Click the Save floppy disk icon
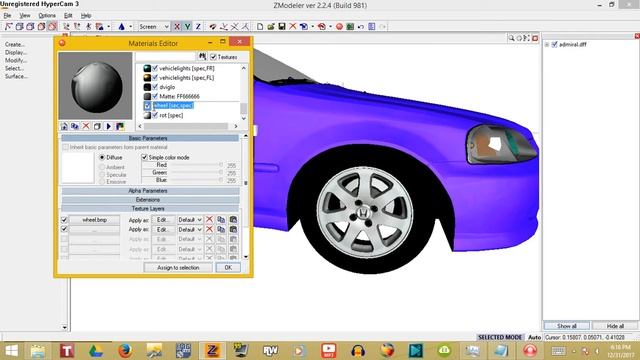This screenshot has height=360, width=640. tap(282, 27)
